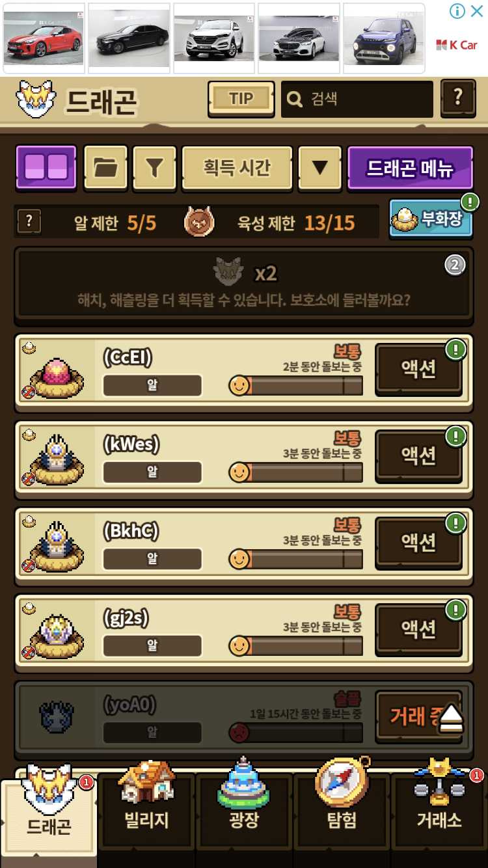This screenshot has height=868, width=488.
Task: Click the help question mark beside search
Action: [458, 98]
